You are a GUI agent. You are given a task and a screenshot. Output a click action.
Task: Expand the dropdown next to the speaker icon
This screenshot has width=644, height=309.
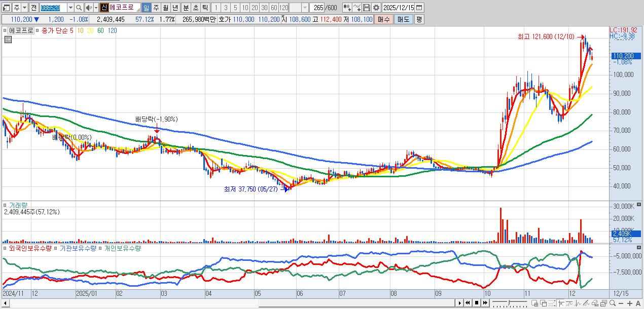[x=96, y=8]
